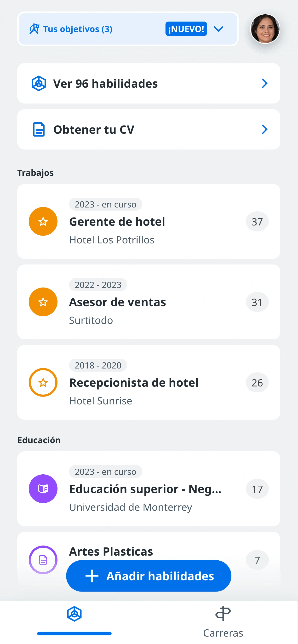Viewport: 298px width, 644px height.
Task: Click the CV document icon
Action: click(39, 130)
